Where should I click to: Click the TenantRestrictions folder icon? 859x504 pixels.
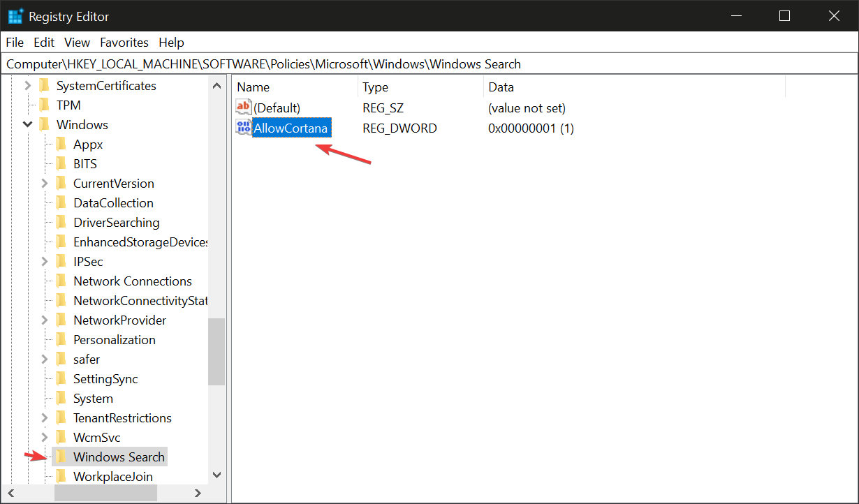click(x=61, y=418)
